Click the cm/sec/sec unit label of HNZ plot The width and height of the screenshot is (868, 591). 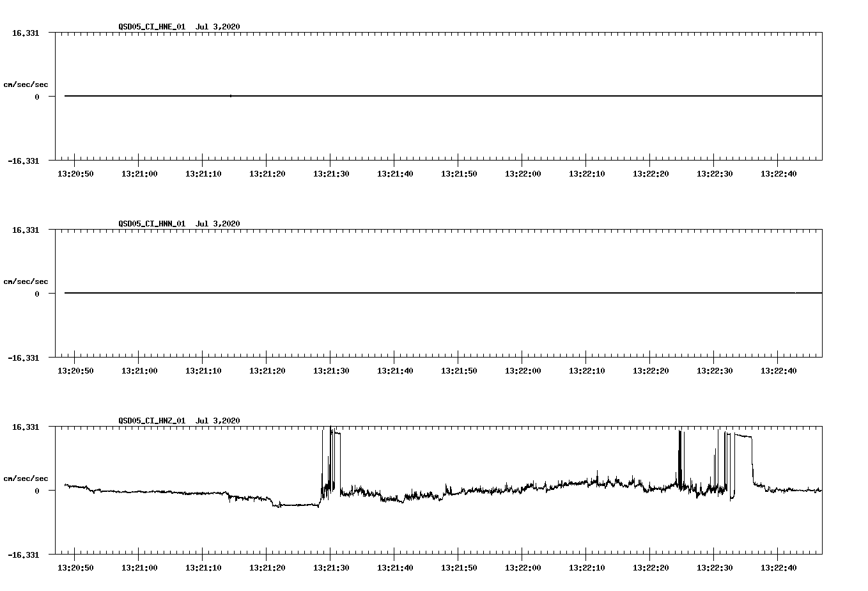click(26, 479)
